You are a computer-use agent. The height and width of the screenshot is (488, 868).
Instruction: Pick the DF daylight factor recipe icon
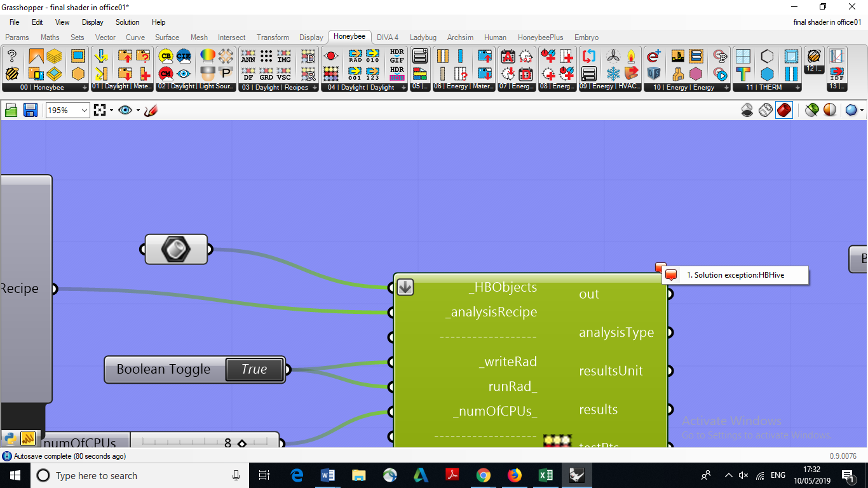(x=248, y=73)
